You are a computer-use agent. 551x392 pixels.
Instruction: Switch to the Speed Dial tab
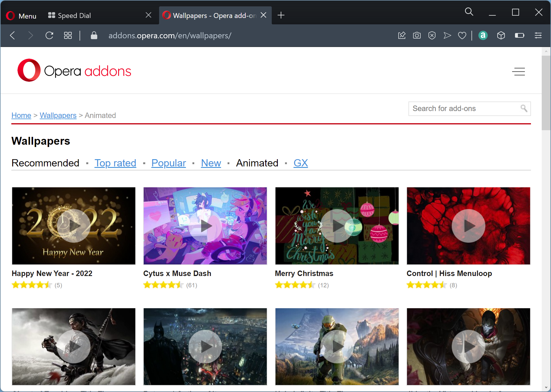tap(74, 15)
